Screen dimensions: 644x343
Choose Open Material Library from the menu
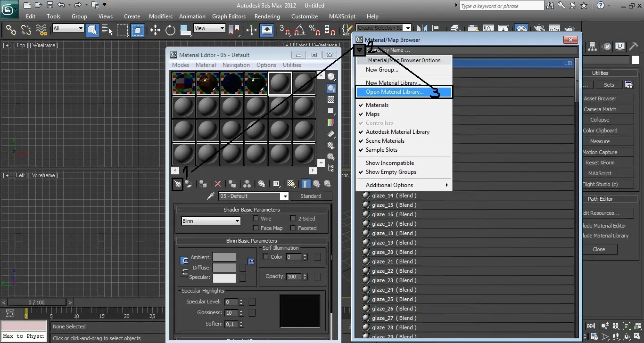[404, 92]
